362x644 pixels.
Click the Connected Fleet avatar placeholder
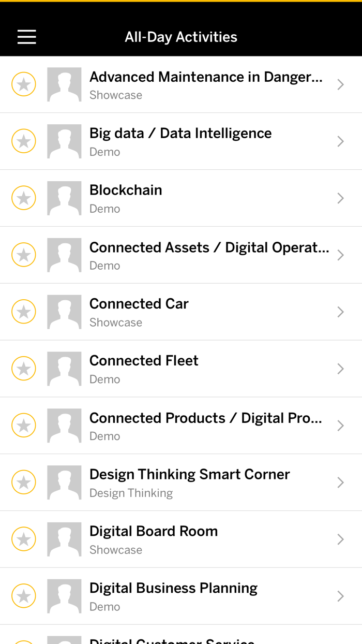tap(64, 369)
